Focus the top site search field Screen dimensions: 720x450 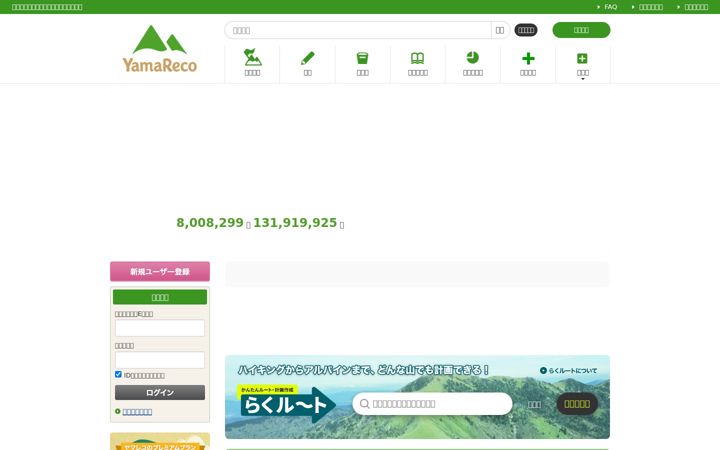[358, 30]
